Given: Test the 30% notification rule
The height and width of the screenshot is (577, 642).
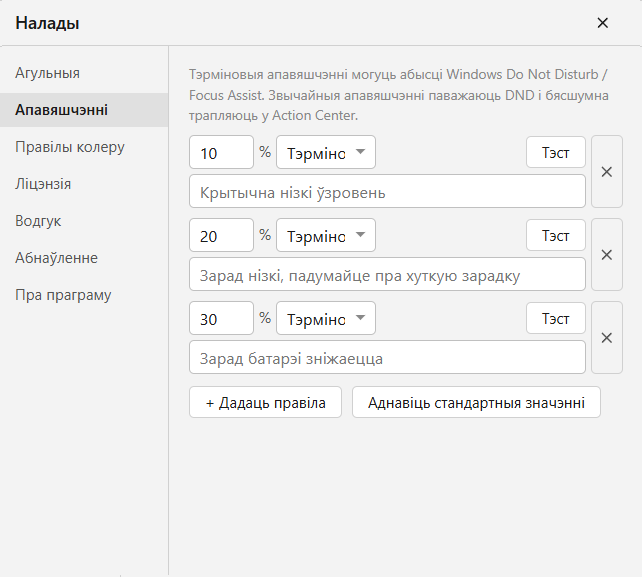Looking at the screenshot, I should (x=556, y=318).
